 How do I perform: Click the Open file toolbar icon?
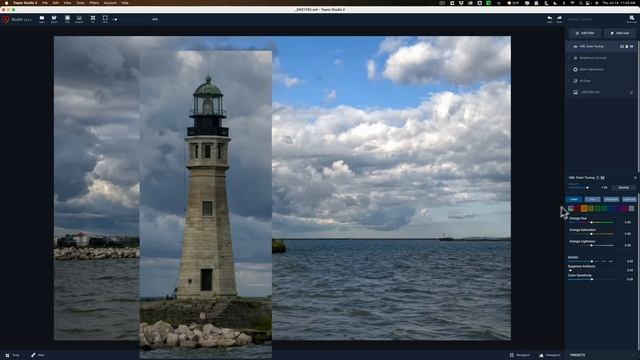click(42, 19)
